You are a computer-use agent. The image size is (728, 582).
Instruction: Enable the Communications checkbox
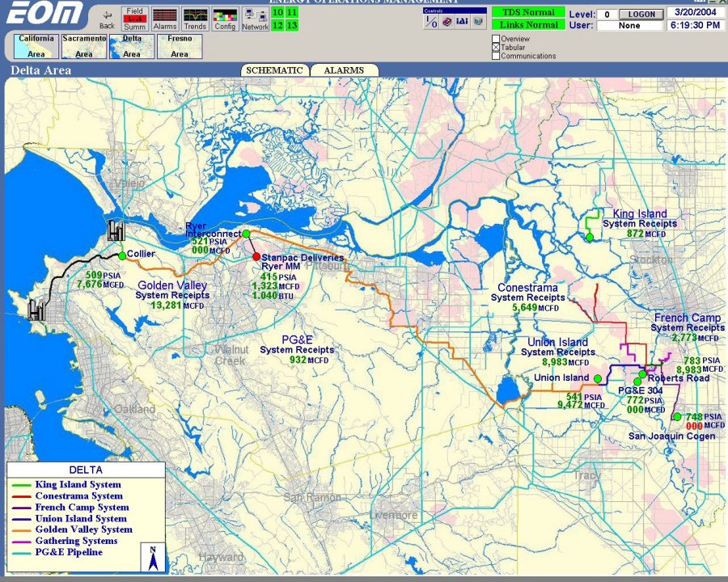point(496,56)
